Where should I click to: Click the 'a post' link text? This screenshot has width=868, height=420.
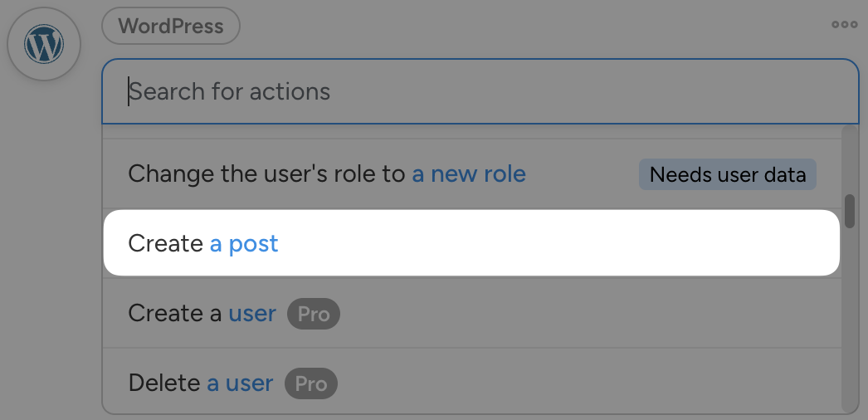244,243
